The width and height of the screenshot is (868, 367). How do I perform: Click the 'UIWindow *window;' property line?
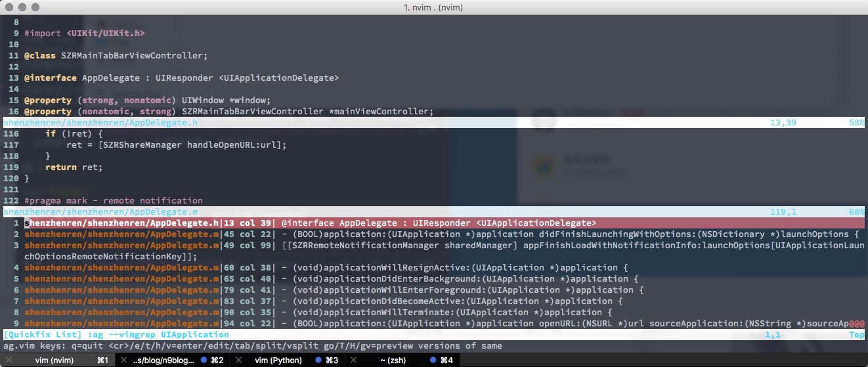(148, 100)
